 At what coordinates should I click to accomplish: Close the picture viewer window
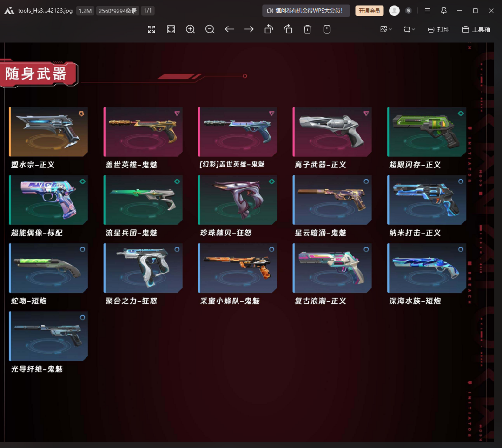[491, 11]
